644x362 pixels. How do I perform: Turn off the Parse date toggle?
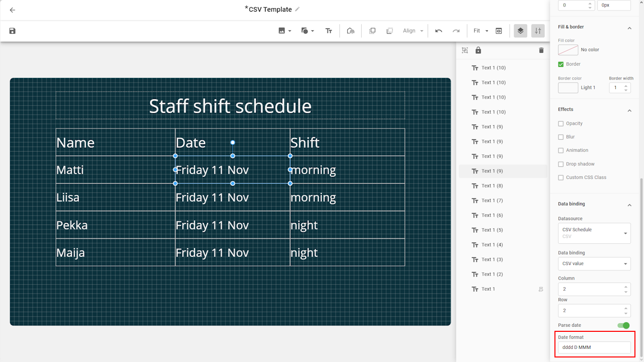pos(623,325)
